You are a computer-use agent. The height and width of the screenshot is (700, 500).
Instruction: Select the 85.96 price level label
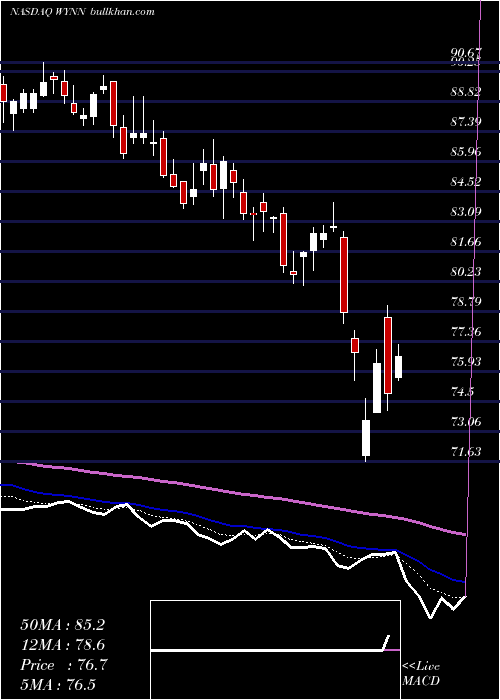click(466, 152)
